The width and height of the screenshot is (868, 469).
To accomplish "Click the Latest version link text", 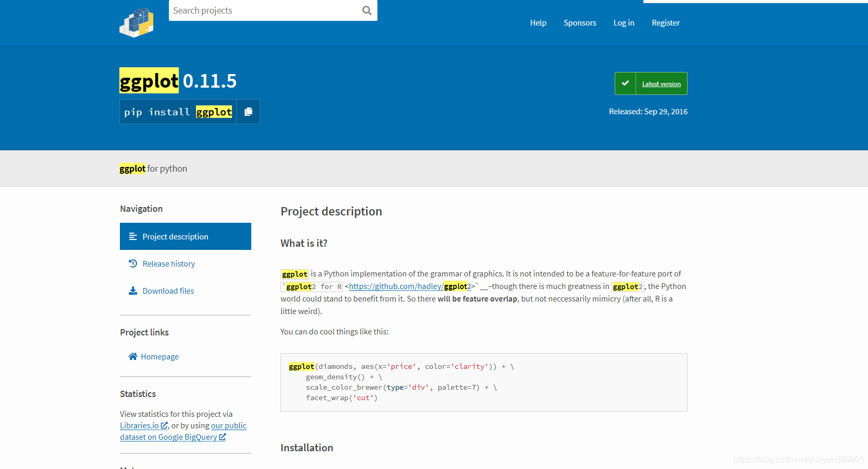I will coord(661,84).
